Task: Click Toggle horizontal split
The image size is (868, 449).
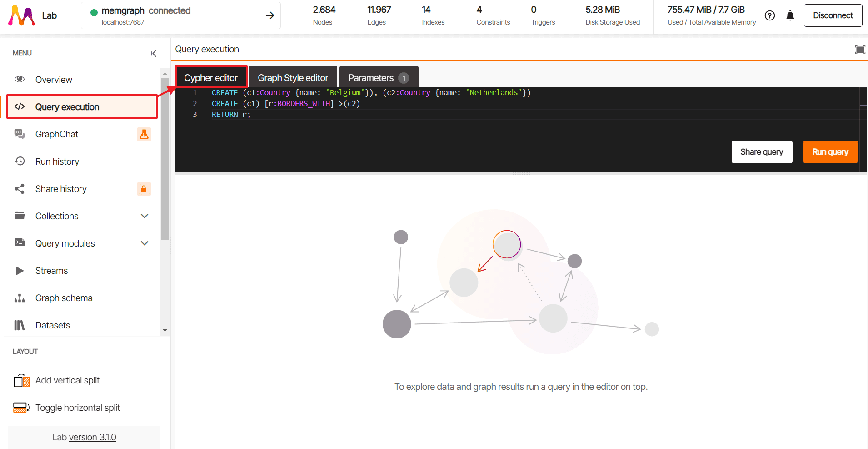Action: tap(78, 408)
